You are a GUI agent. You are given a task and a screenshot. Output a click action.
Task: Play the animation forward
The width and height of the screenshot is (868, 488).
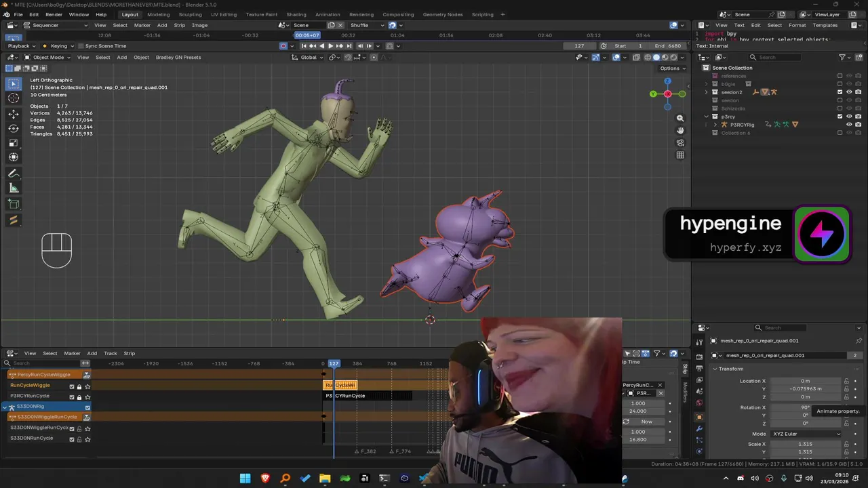point(330,46)
